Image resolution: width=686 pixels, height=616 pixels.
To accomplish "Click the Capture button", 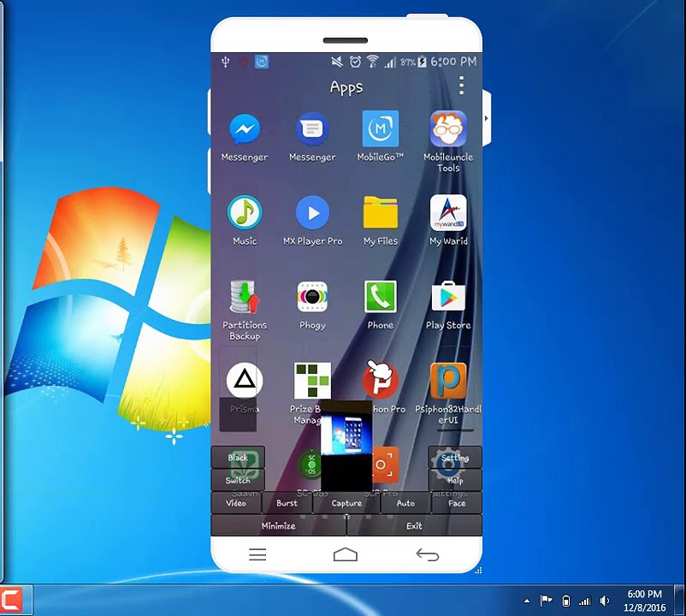I will [x=346, y=503].
